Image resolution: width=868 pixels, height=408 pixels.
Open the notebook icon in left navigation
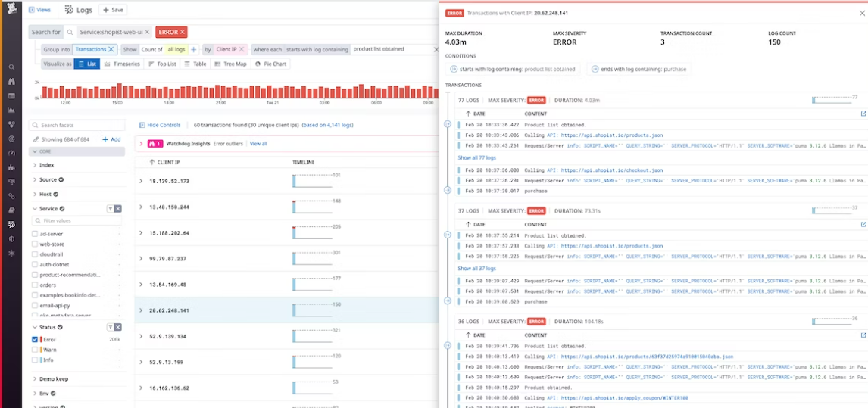[x=11, y=210]
